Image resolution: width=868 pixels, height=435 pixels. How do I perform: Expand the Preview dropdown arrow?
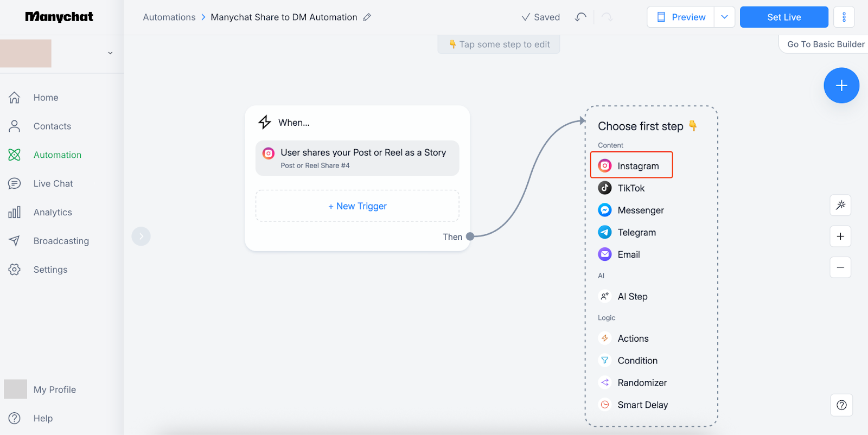pos(724,17)
